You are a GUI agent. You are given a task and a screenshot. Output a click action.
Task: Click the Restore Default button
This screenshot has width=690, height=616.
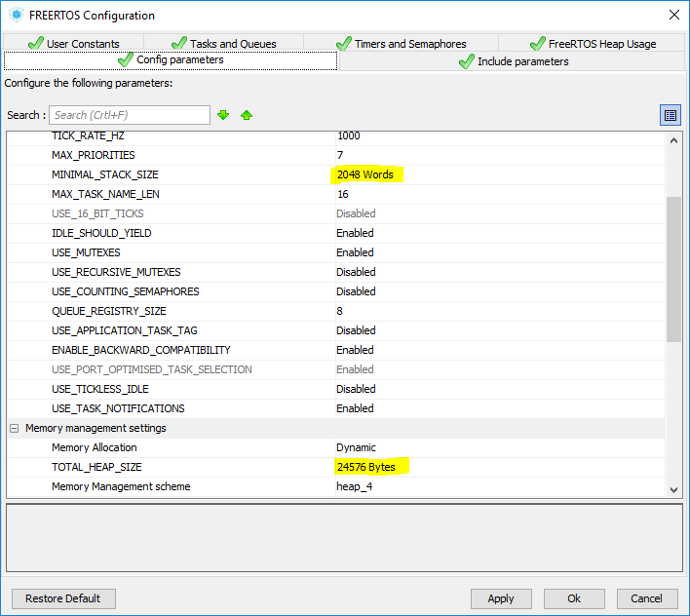[x=63, y=598]
